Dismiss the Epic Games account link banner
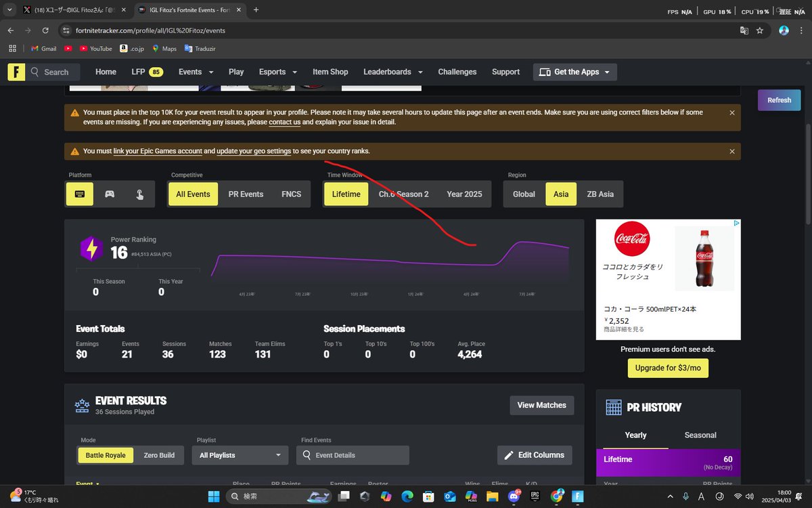Image resolution: width=812 pixels, height=508 pixels. (x=732, y=152)
